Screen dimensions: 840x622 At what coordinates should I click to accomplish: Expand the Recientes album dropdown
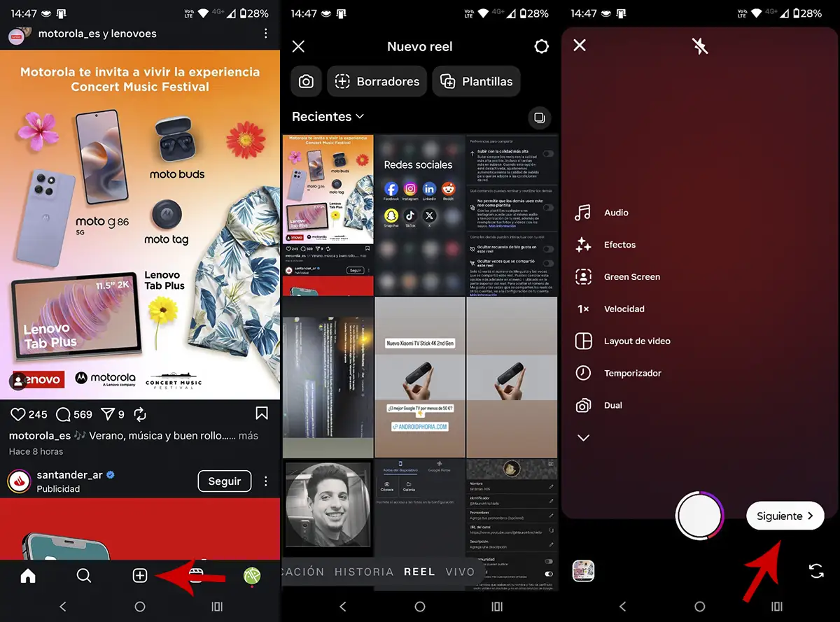tap(328, 117)
